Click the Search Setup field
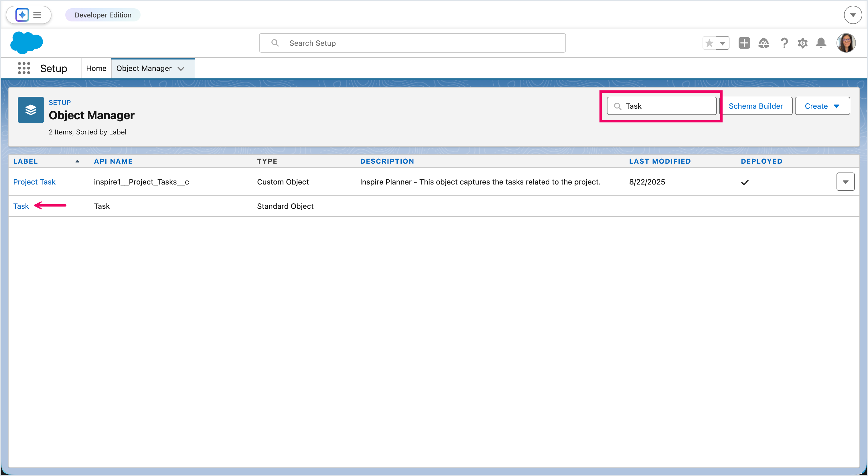This screenshot has width=868, height=476. (412, 43)
